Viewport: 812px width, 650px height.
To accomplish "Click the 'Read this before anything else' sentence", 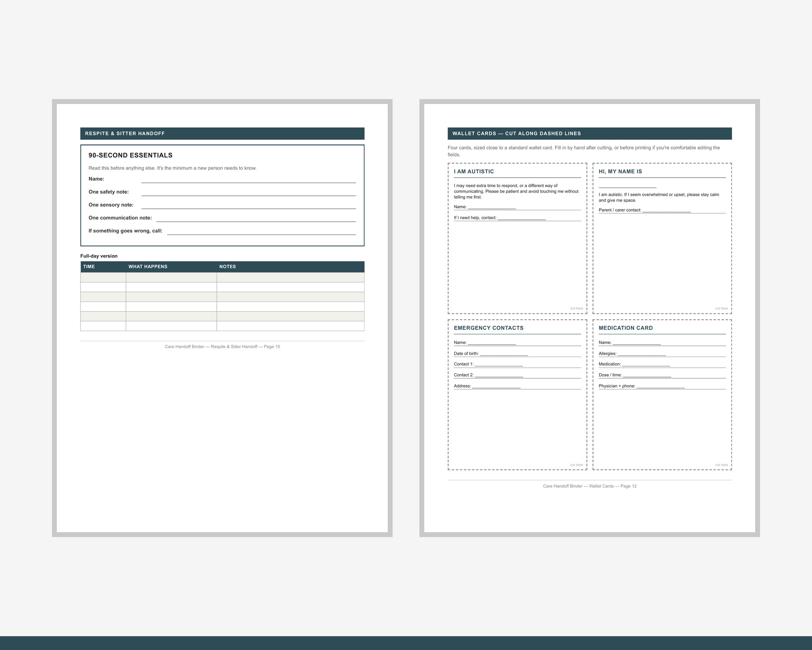I will click(173, 168).
